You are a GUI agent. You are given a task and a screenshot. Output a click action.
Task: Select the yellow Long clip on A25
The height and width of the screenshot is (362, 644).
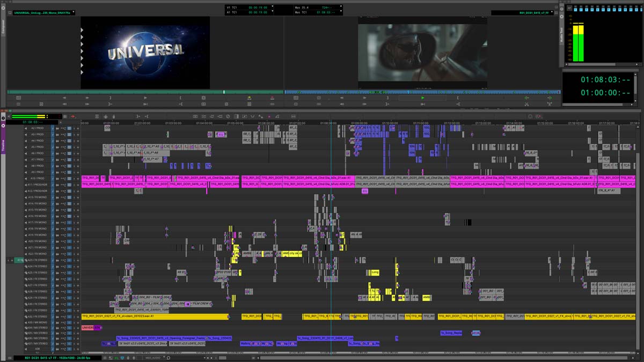[375, 272]
